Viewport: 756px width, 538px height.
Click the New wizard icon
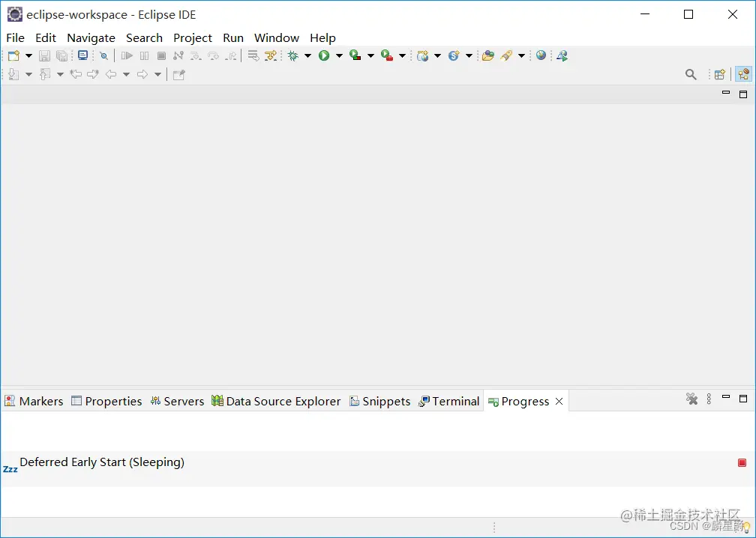(13, 56)
